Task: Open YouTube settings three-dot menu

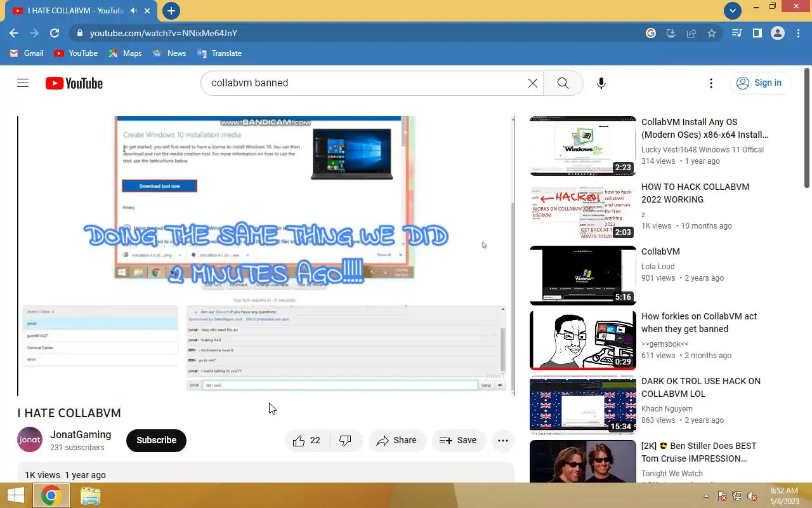Action: click(711, 83)
